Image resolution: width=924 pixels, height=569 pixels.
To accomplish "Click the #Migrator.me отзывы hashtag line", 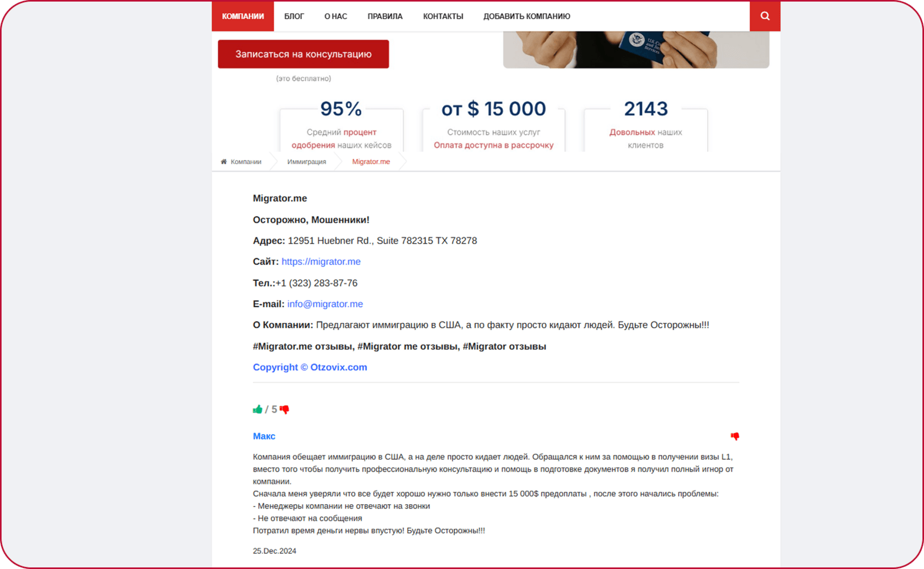I will pos(399,346).
